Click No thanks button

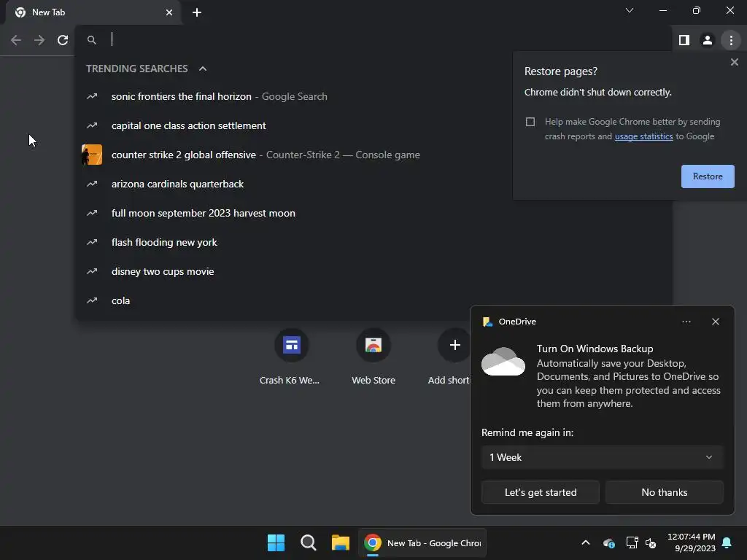(664, 492)
